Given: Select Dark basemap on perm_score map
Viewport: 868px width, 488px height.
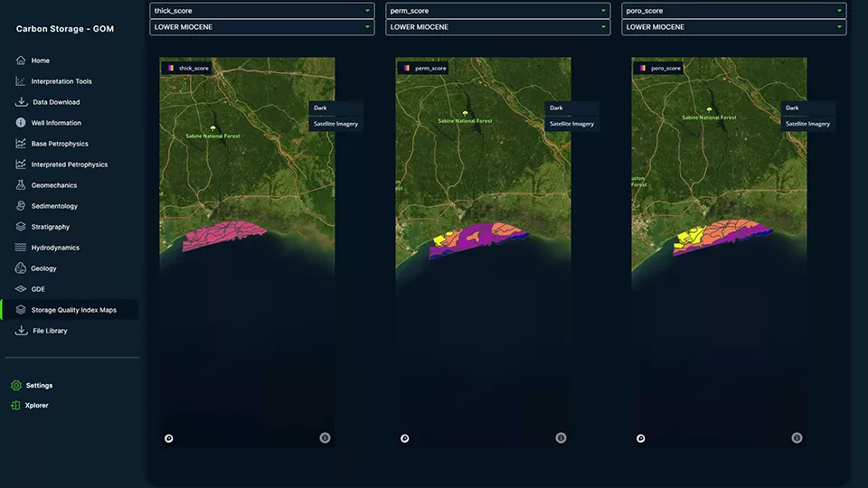Looking at the screenshot, I should point(571,108).
